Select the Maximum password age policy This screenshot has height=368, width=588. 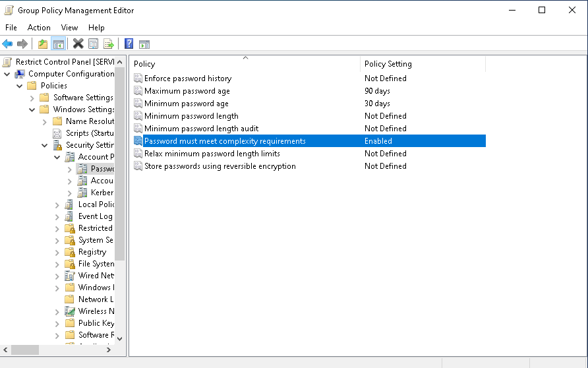point(187,91)
